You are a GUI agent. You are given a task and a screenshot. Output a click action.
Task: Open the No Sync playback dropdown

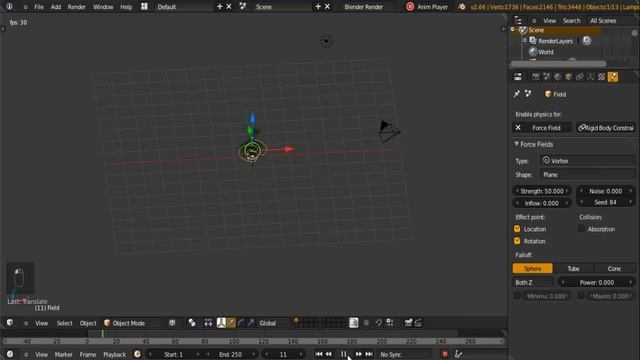tap(404, 354)
